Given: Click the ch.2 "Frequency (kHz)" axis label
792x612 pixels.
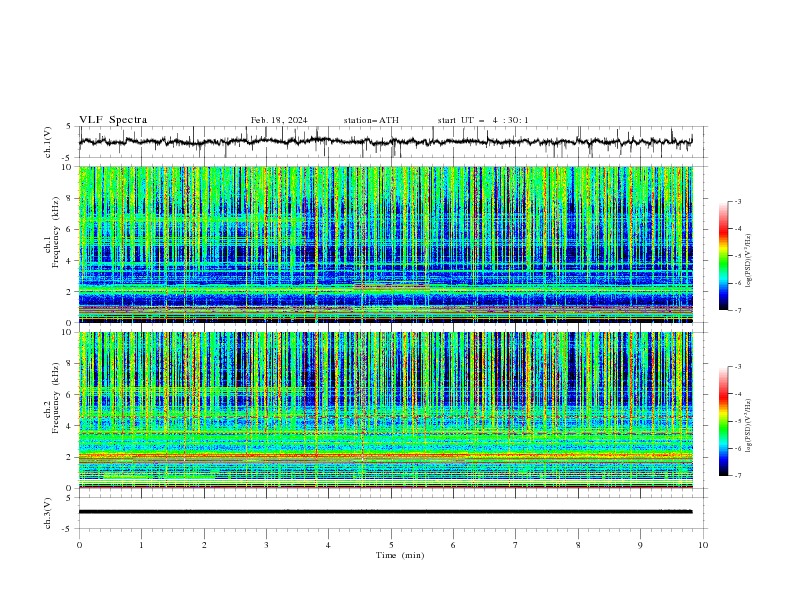Looking at the screenshot, I should click(x=56, y=398).
